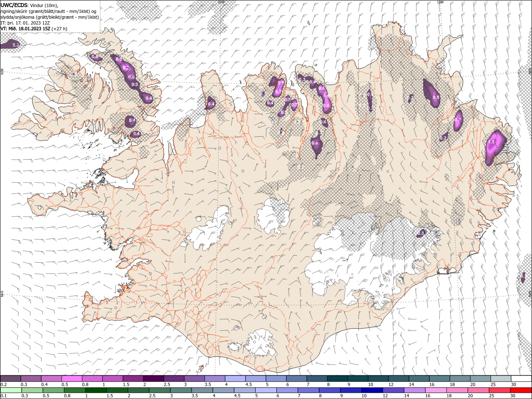Select the darkest purple 2 snow legend swatch
Screen dimensions: 532x399
tap(153, 379)
